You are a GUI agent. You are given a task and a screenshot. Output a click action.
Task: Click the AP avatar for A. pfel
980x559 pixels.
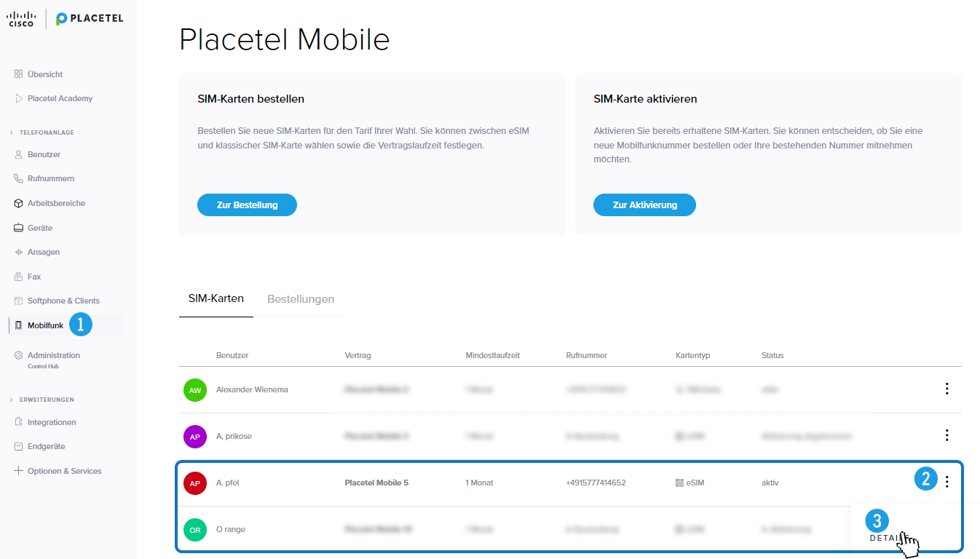tap(195, 483)
